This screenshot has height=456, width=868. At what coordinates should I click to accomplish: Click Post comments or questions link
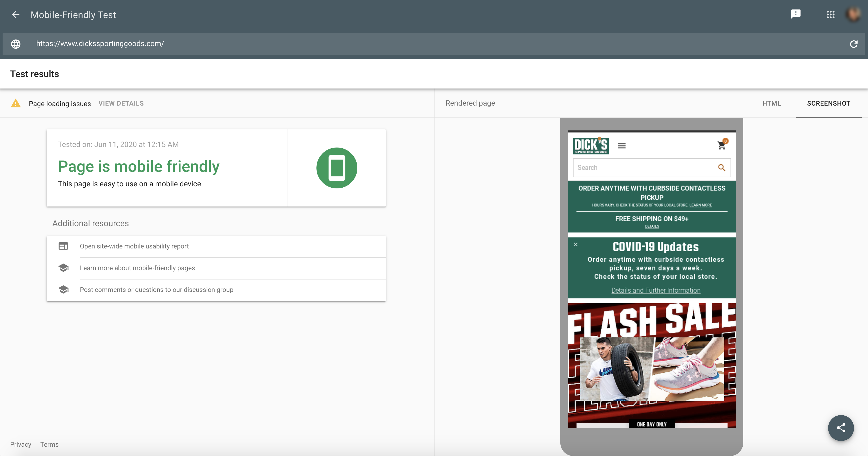coord(156,290)
